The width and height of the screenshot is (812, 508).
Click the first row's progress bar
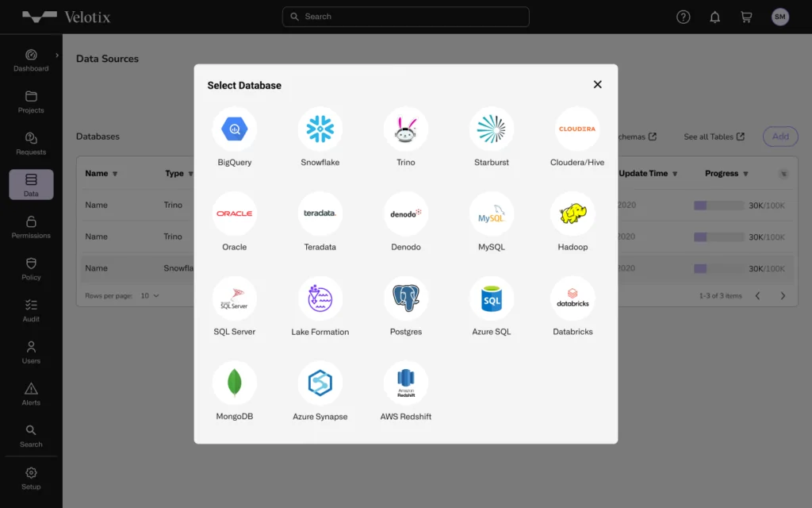click(x=718, y=206)
